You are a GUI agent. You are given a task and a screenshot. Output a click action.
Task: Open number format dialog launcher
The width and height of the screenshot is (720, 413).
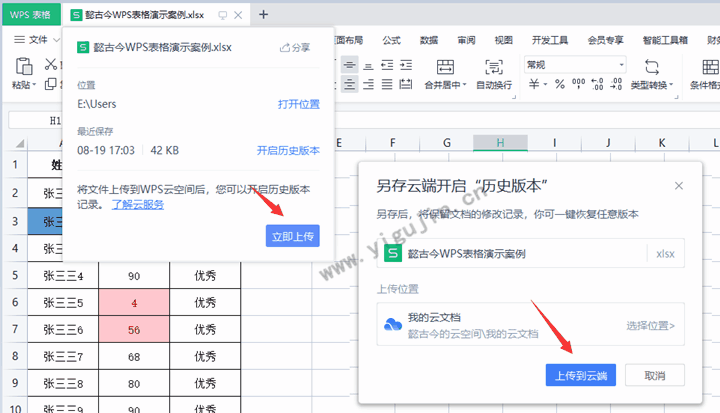676,97
